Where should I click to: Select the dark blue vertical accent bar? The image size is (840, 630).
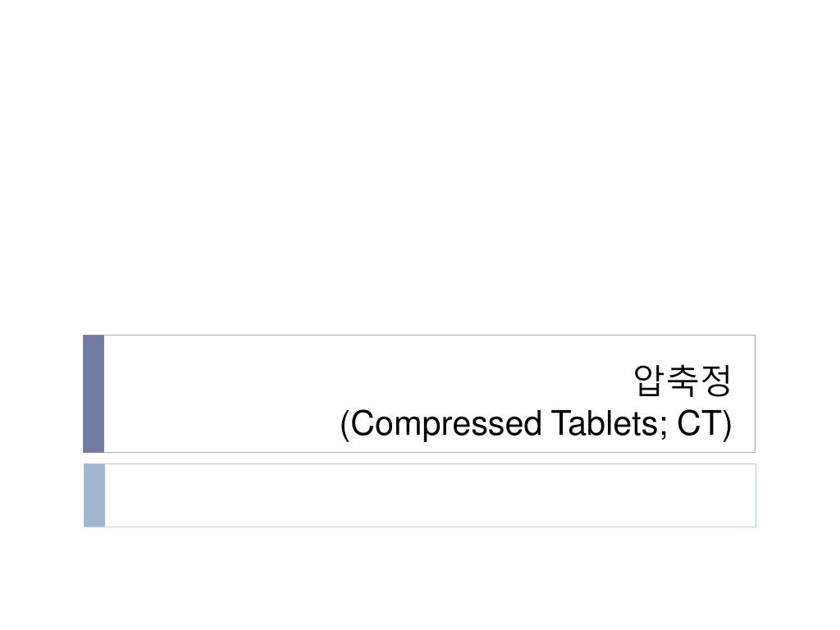click(x=94, y=394)
